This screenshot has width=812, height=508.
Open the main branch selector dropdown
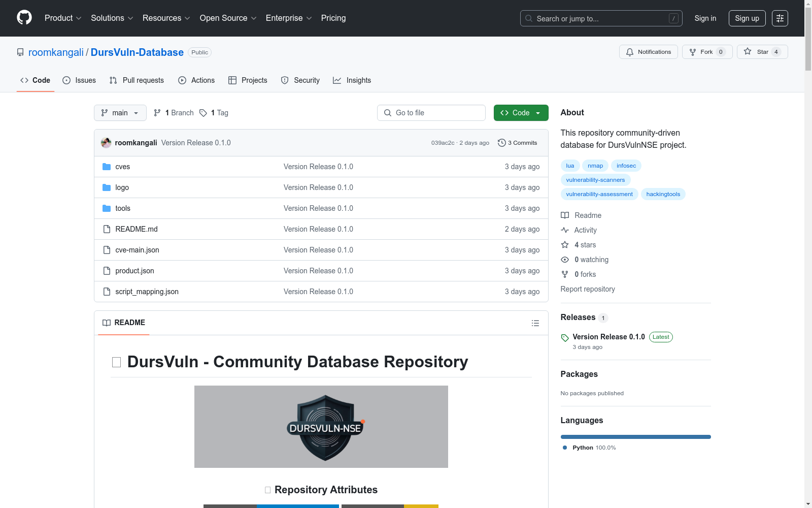(120, 113)
